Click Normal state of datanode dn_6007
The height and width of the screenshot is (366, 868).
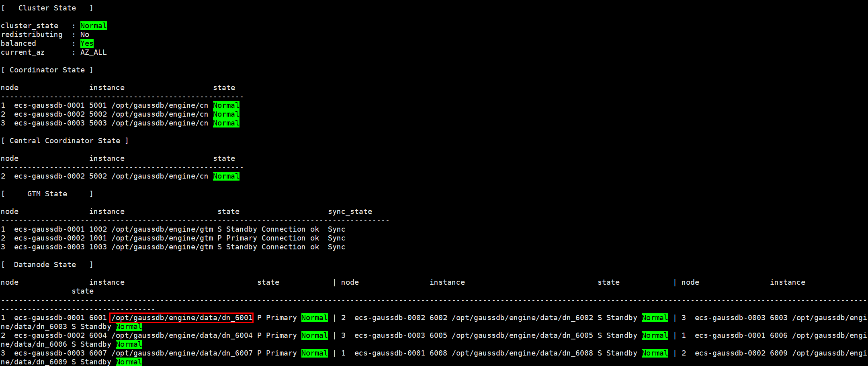315,353
